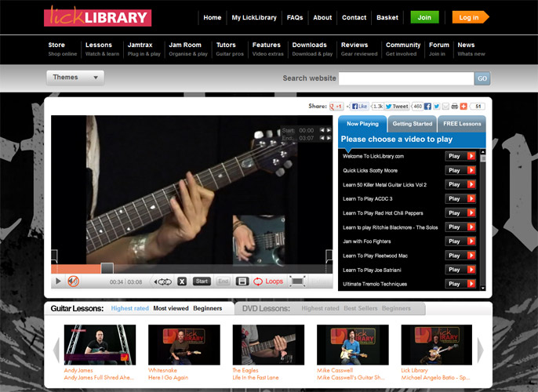Open the Themes dropdown
This screenshot has width=538, height=392.
[x=75, y=78]
